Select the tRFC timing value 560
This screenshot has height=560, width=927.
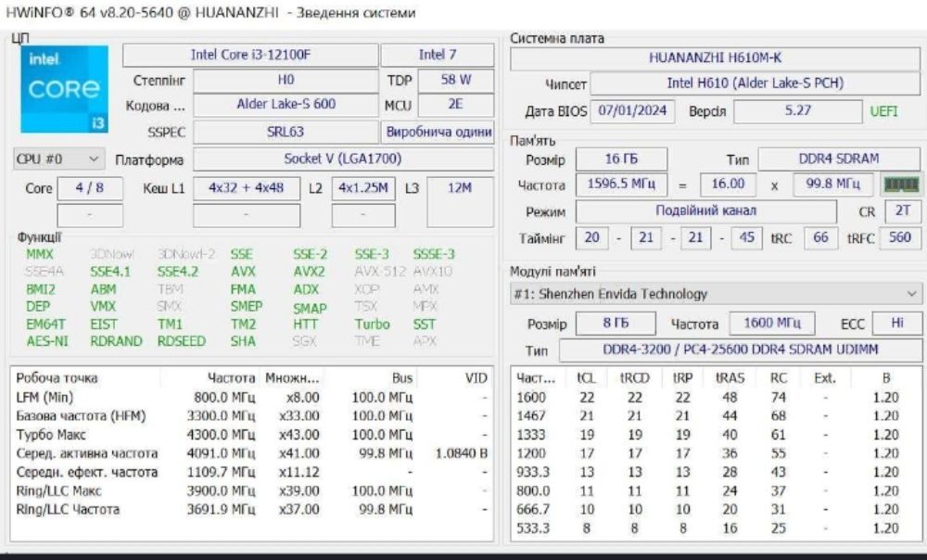(900, 237)
